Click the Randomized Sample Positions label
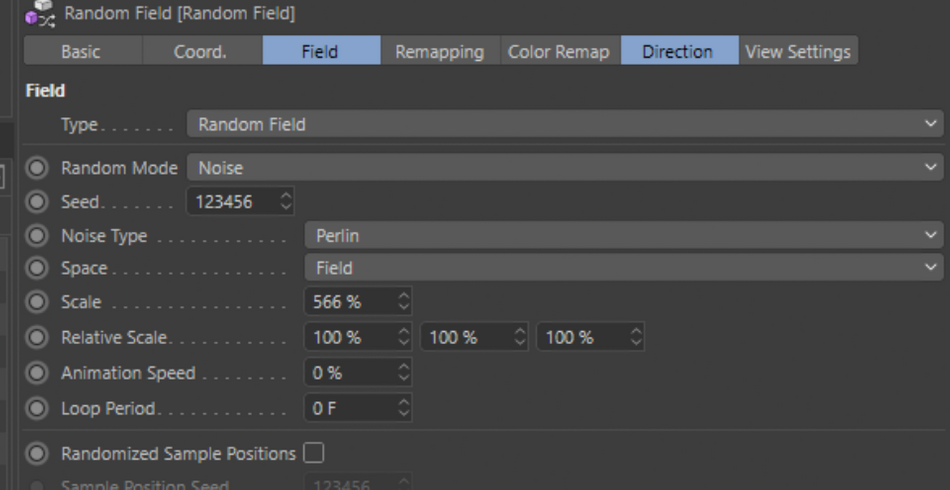Screen dimensions: 950x490 click(x=178, y=453)
